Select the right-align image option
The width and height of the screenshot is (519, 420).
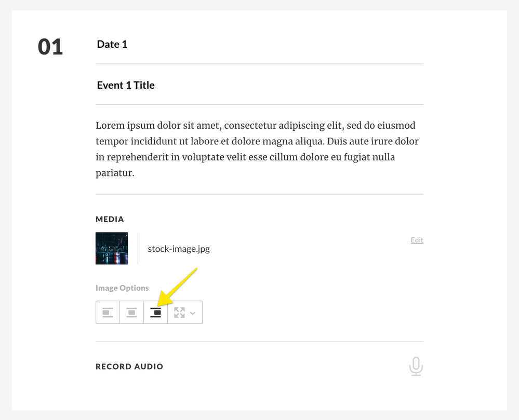[155, 313]
